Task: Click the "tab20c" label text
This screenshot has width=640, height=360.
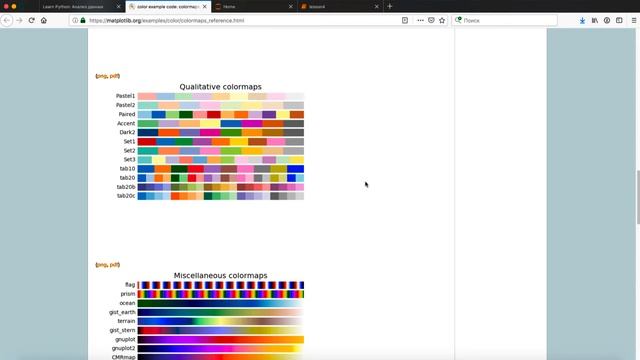Action: point(126,196)
